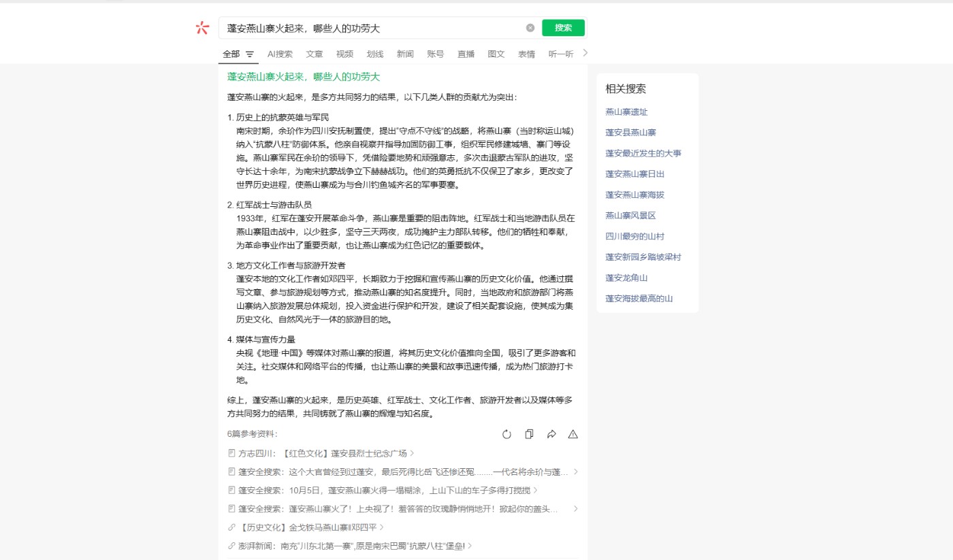The width and height of the screenshot is (953, 560).
Task: Expand the truncated 蓬安燕山寨火了 reference chevron
Action: coord(576,509)
